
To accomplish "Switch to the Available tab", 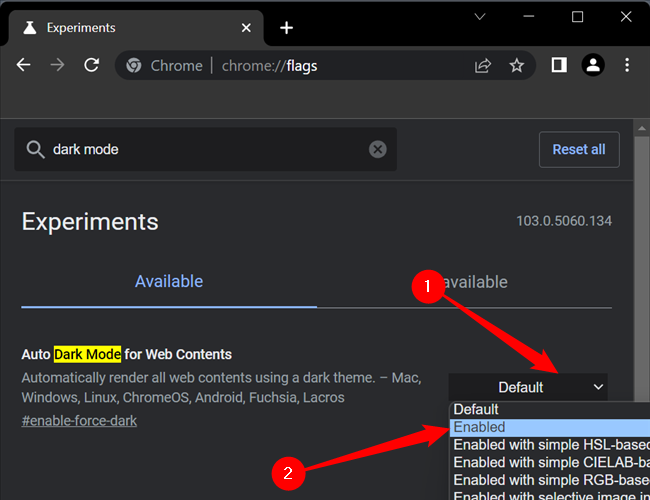I will coord(169,282).
